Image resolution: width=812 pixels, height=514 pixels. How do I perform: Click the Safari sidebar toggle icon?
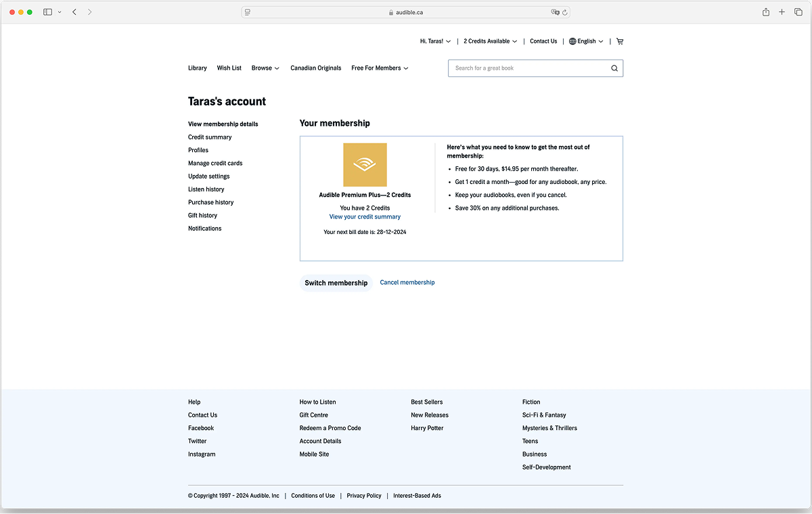point(47,12)
